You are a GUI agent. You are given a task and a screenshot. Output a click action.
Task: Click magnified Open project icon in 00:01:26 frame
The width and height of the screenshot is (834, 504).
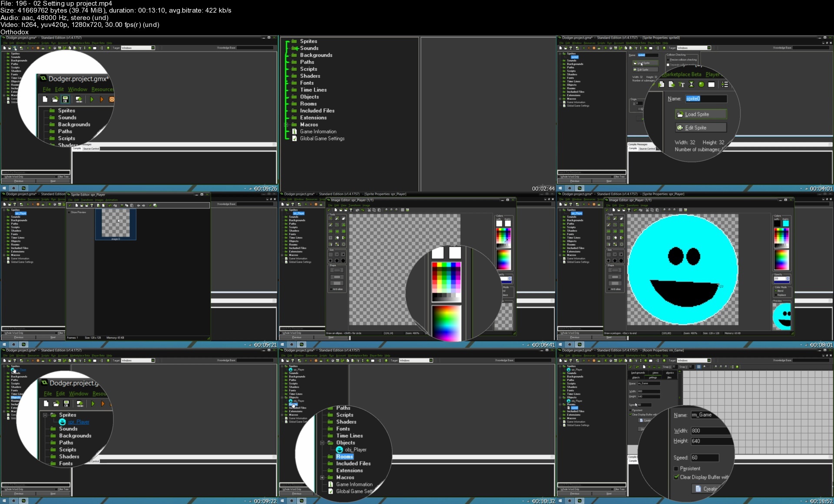[x=55, y=99]
